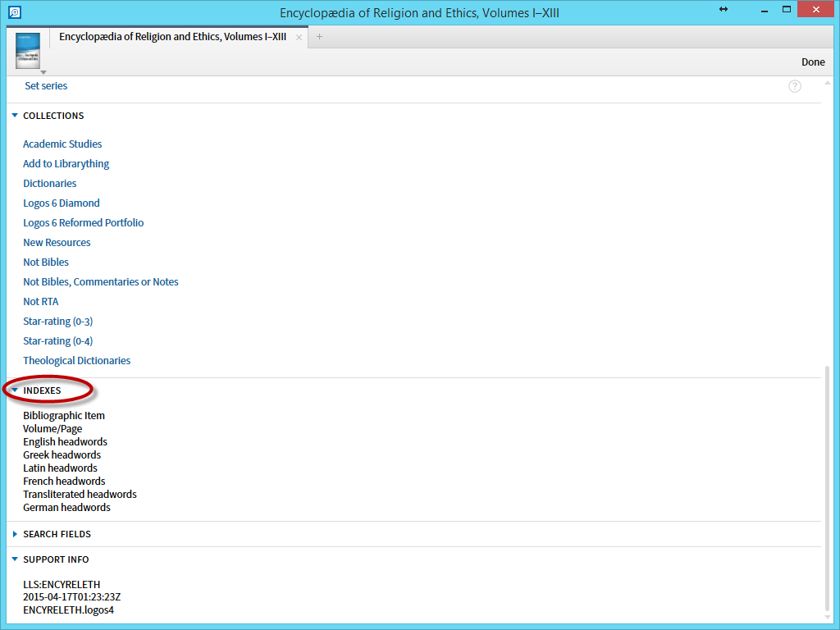Open Star-rating (0-3) collection
The image size is (840, 630).
pyautogui.click(x=58, y=322)
